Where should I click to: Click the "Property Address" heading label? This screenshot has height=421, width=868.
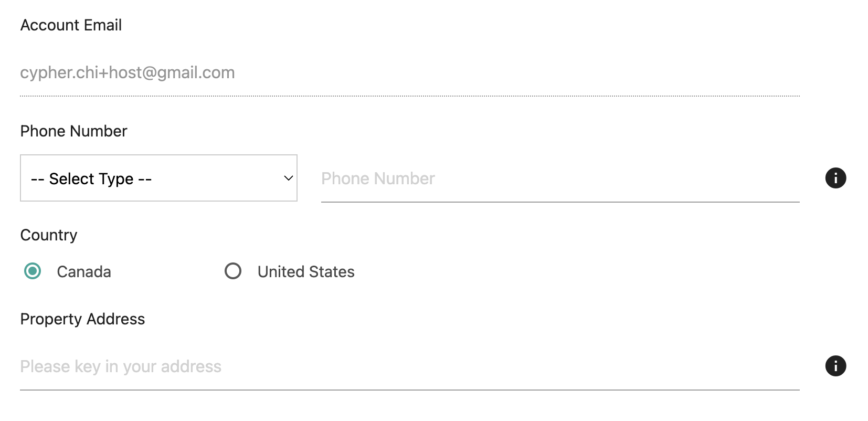(x=82, y=319)
